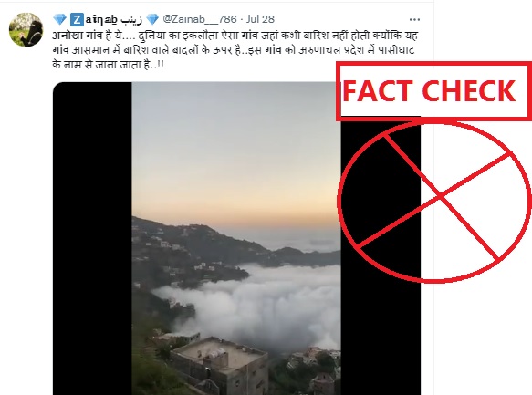Click the display name text 'ainab'
This screenshot has height=395, width=532.
pyautogui.click(x=101, y=20)
